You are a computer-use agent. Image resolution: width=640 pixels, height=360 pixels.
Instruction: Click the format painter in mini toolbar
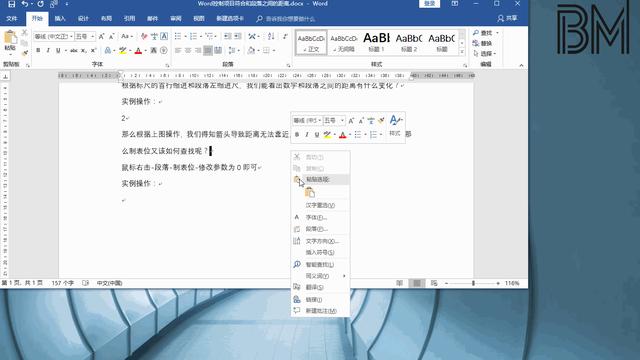point(381,120)
